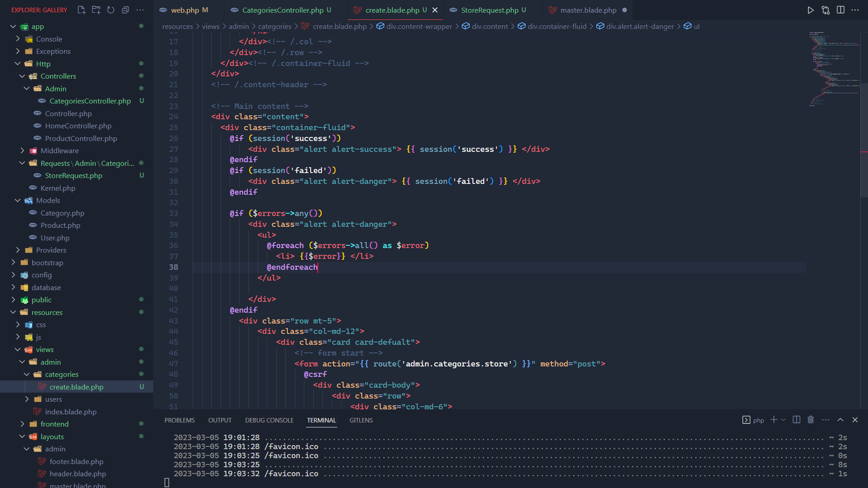Close the create.blade.php tab
The height and width of the screenshot is (488, 868).
coord(435,10)
